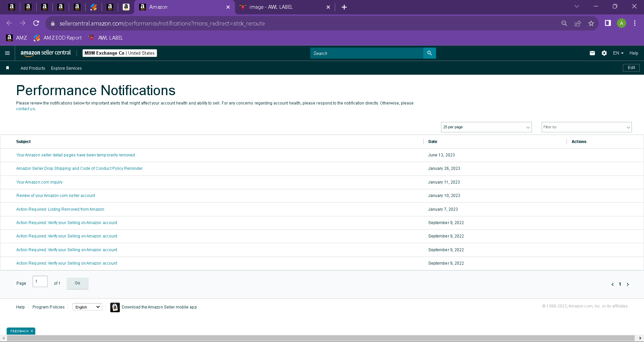This screenshot has width=644, height=342.
Task: Select the active Amazon tab
Action: (184, 7)
